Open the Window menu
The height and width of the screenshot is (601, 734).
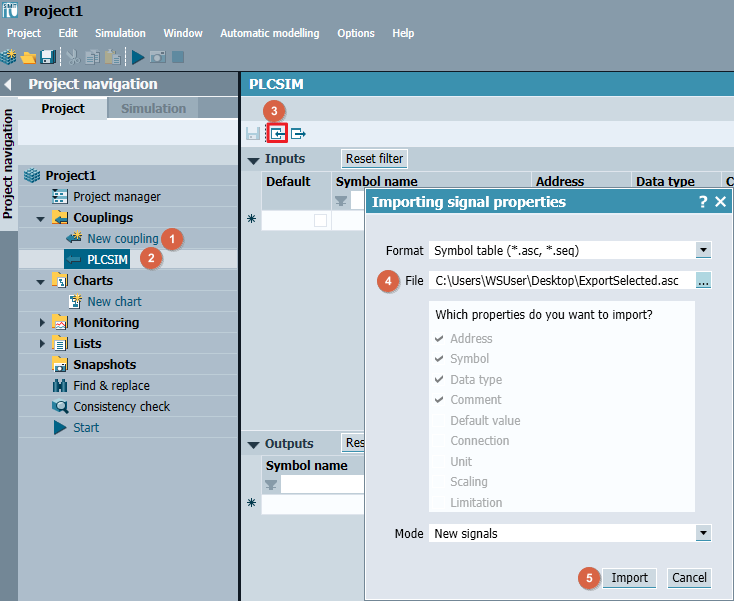183,33
